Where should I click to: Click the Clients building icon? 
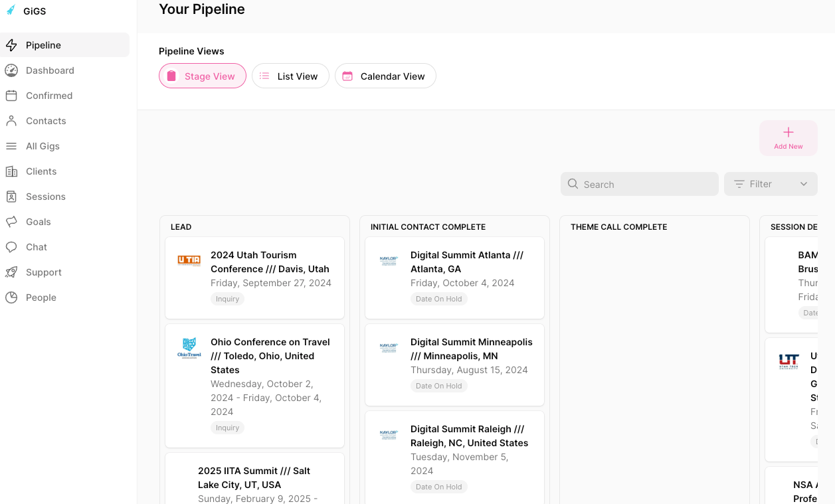click(x=11, y=171)
